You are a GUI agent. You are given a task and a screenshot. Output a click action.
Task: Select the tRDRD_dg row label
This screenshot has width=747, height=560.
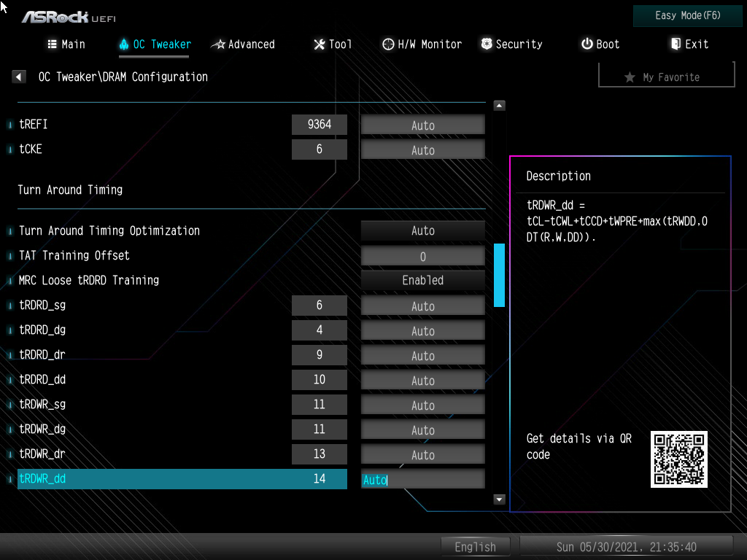[42, 330]
